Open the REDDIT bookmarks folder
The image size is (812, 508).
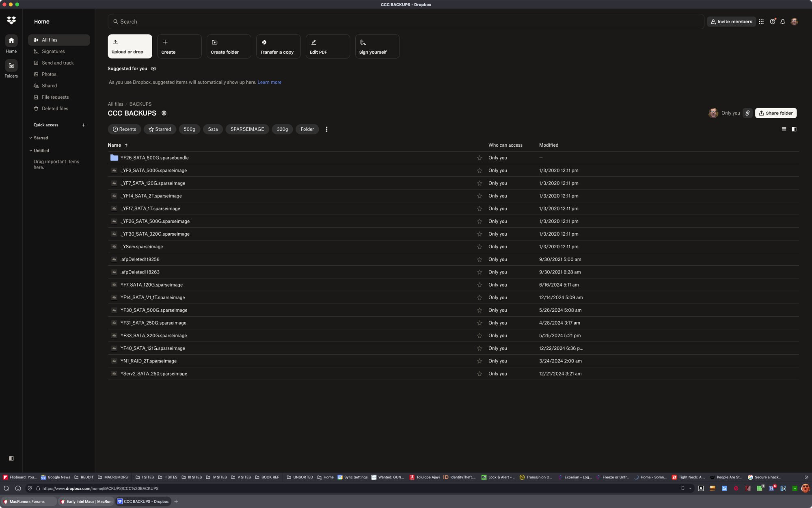84,477
